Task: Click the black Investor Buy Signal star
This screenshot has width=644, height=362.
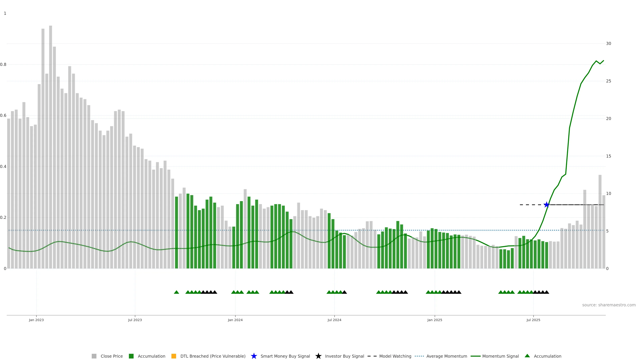Action: point(318,356)
